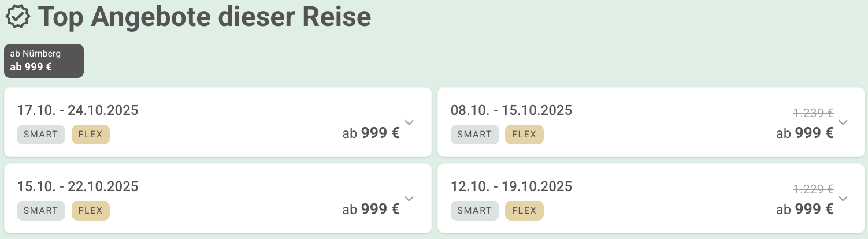
Task: Choose SMART tag on 15.10. - 22.10.2025 offer
Action: pos(41,211)
